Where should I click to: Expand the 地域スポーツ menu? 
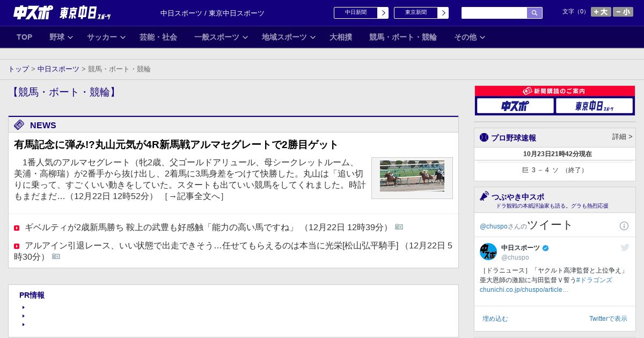[x=289, y=37]
